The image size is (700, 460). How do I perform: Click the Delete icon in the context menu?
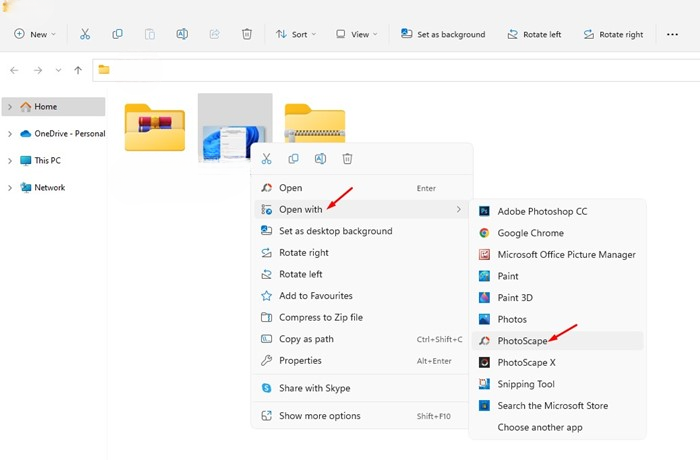click(347, 159)
